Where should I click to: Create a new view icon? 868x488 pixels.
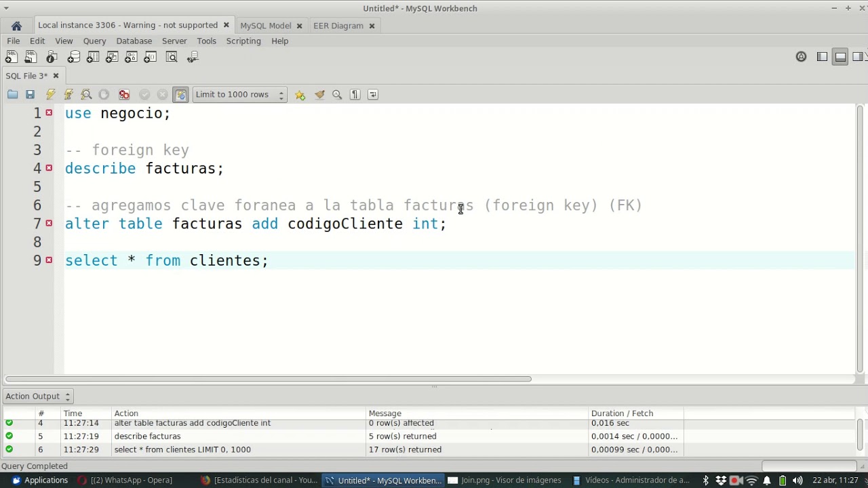[112, 58]
